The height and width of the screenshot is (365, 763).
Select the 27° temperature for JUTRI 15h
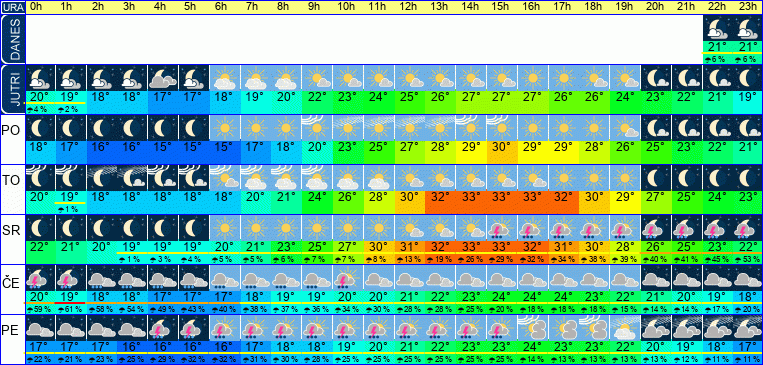tap(501, 96)
